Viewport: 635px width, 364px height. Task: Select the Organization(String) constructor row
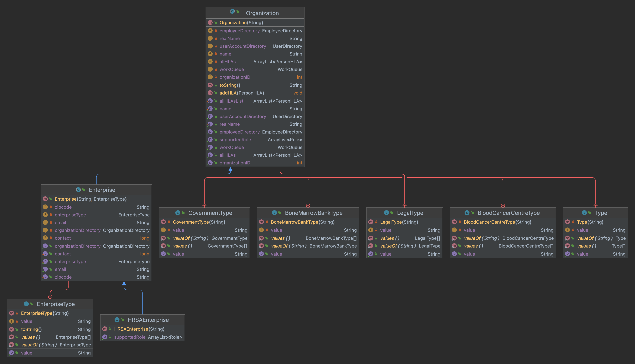click(241, 23)
